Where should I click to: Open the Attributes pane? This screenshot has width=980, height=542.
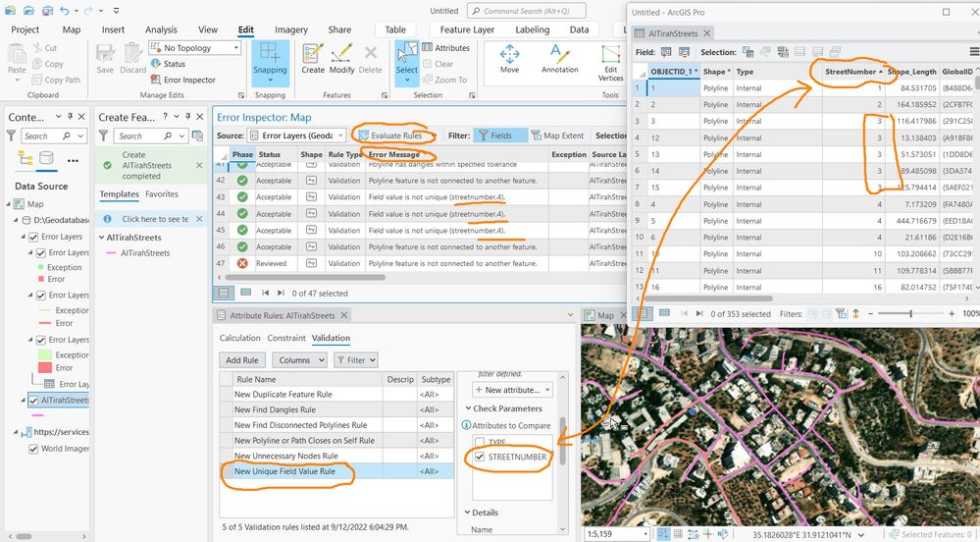pyautogui.click(x=445, y=48)
